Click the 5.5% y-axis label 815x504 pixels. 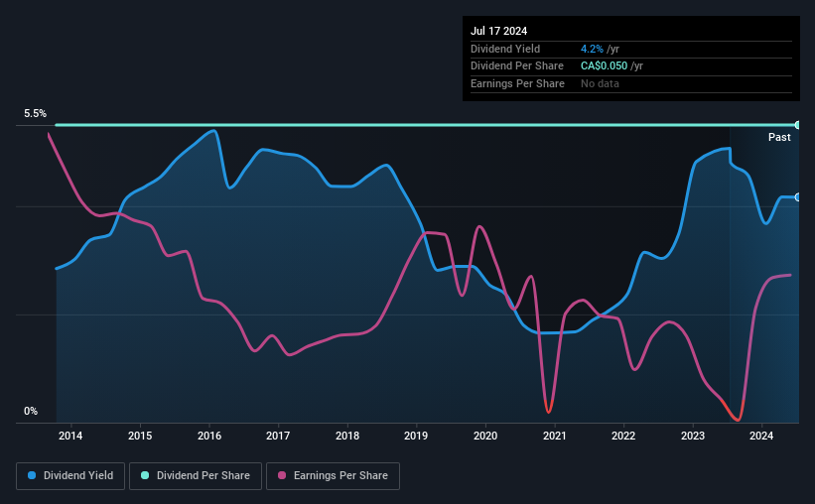coord(35,113)
